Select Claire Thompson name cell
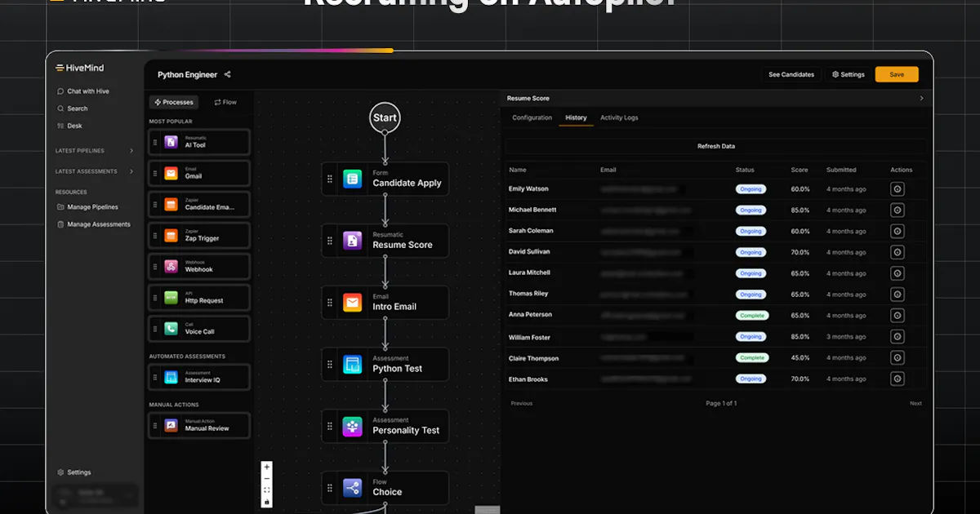 click(534, 358)
